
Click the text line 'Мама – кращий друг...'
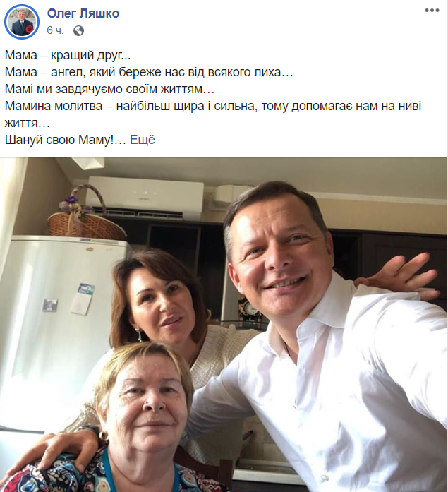pyautogui.click(x=68, y=55)
